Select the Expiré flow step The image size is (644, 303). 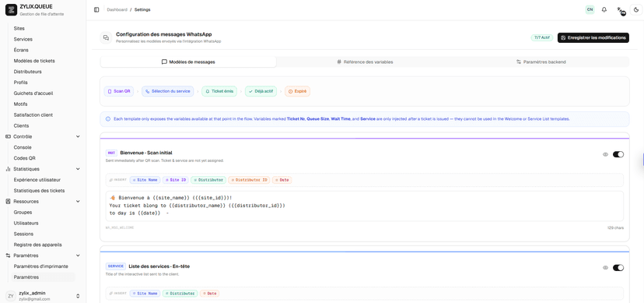pos(297,91)
